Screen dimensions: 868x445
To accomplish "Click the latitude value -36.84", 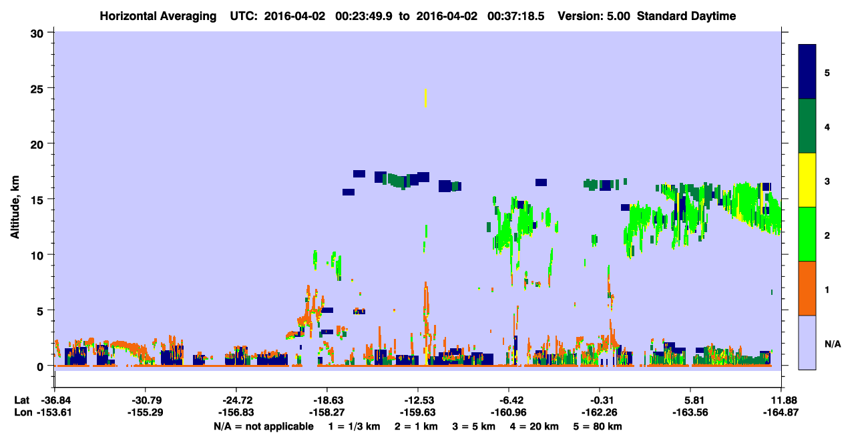I will point(55,400).
